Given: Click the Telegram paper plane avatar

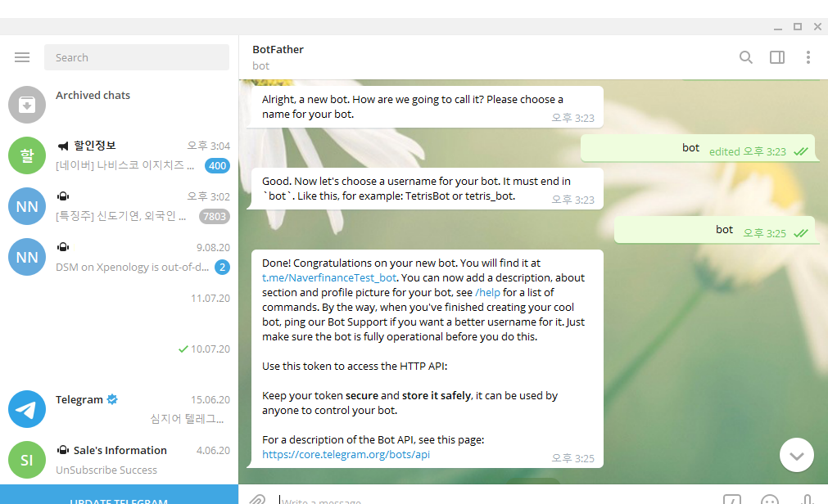Looking at the screenshot, I should click(27, 409).
